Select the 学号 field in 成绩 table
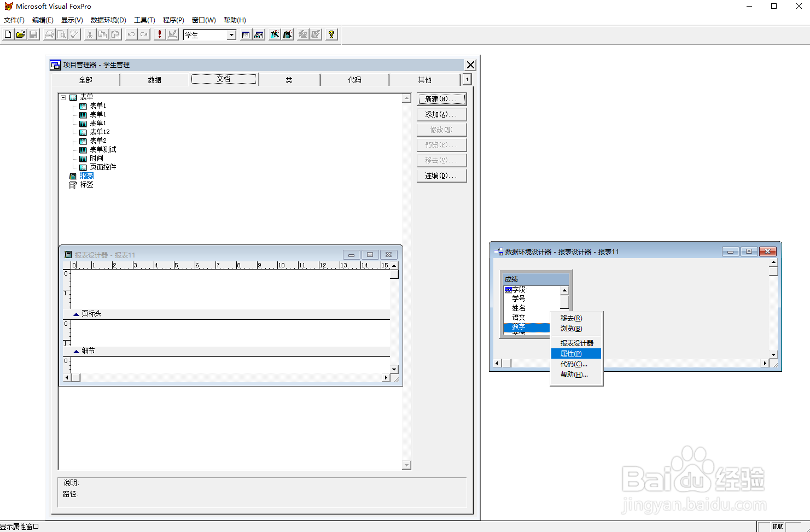Screen dimensions: 810x532 518,299
